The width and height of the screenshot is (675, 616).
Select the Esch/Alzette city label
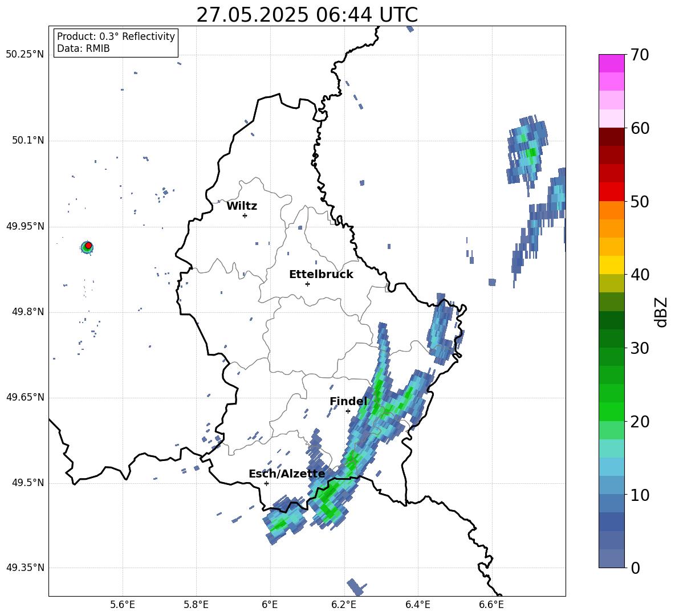(287, 474)
